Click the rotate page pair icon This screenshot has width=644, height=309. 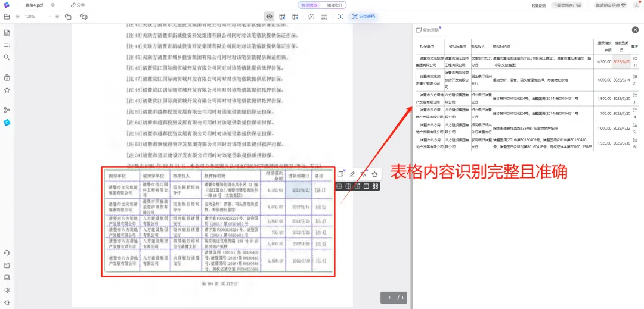coord(84,17)
